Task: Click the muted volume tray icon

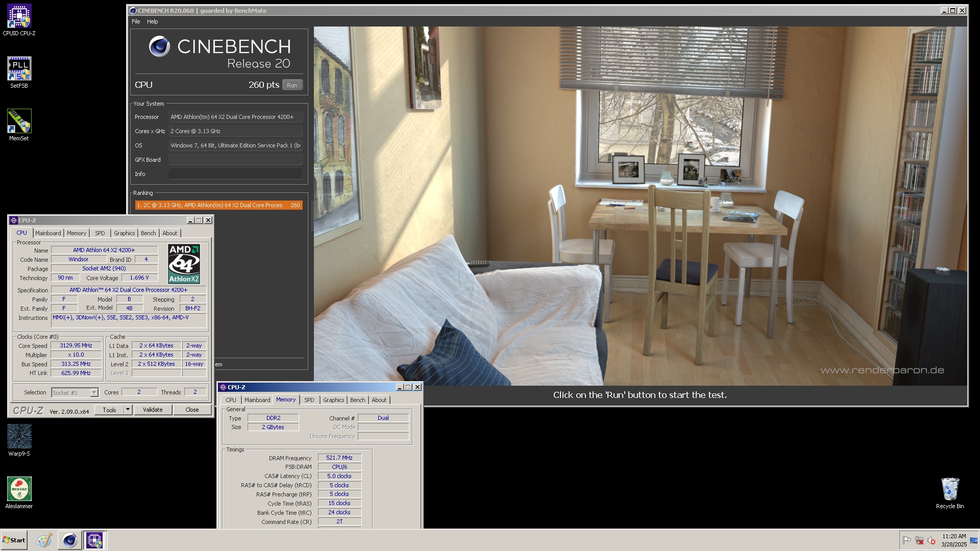Action: coord(932,540)
